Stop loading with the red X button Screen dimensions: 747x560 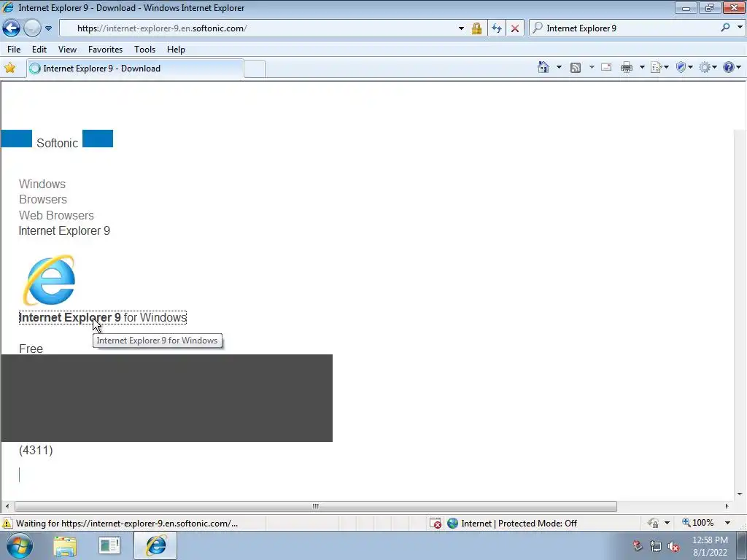(515, 28)
